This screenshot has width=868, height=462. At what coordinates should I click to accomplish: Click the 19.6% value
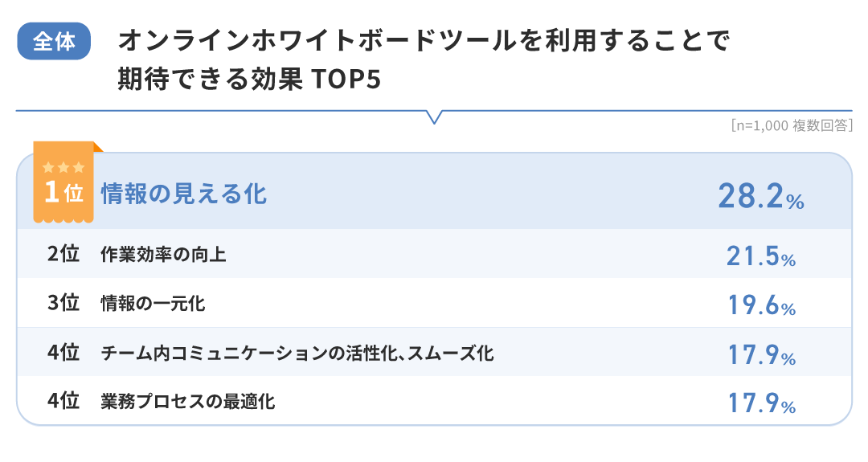pos(760,305)
